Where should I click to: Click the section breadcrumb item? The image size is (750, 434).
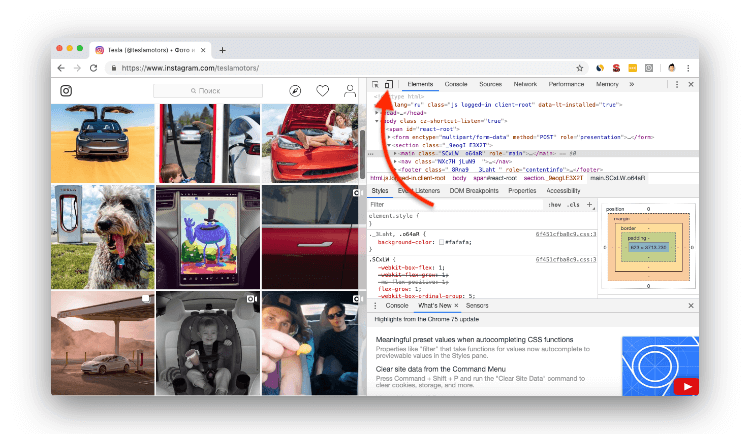pos(553,178)
